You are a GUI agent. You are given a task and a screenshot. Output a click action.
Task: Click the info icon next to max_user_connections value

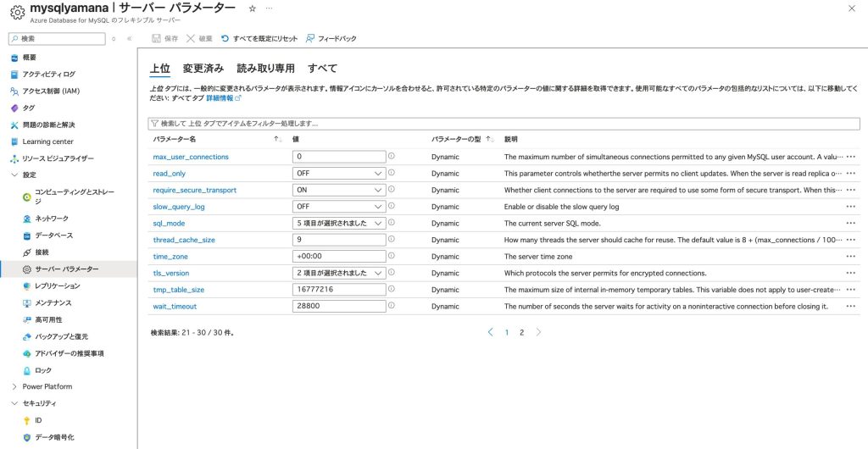[392, 157]
